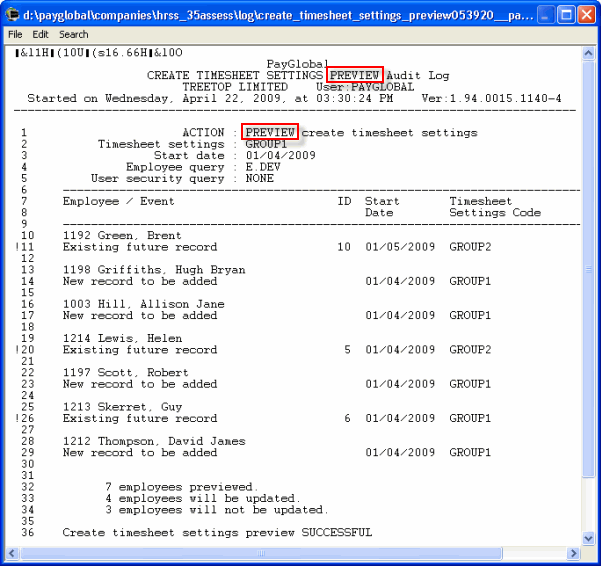Click 'Create timesheet settings preview SUCCESSFUL'

pyautogui.click(x=217, y=532)
